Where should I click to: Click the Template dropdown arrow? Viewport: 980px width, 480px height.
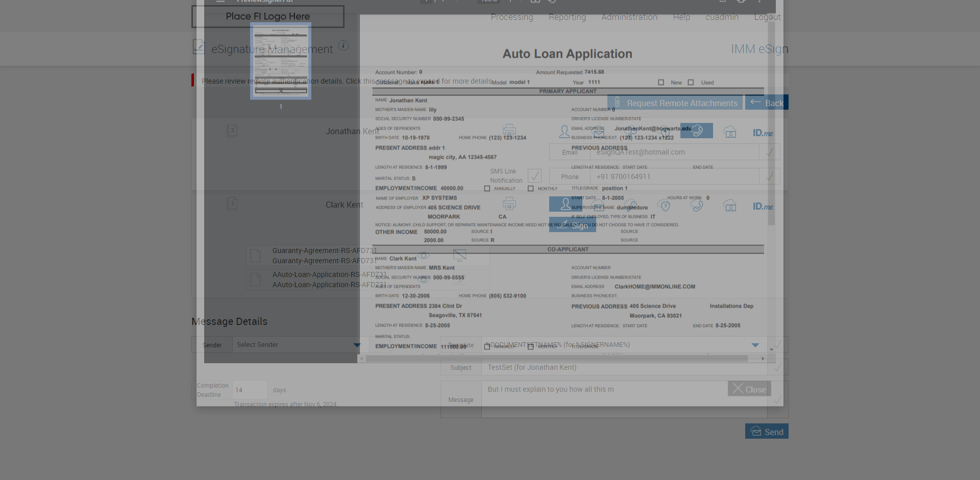pos(755,345)
